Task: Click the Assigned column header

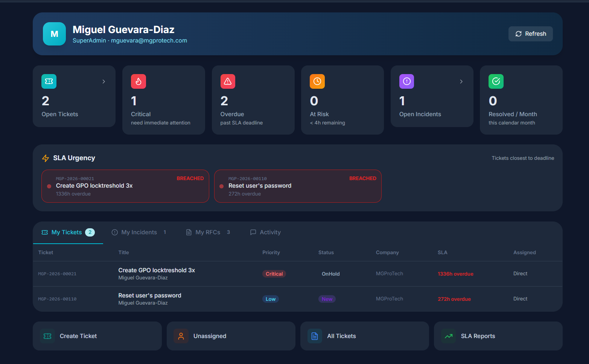Action: pyautogui.click(x=525, y=252)
